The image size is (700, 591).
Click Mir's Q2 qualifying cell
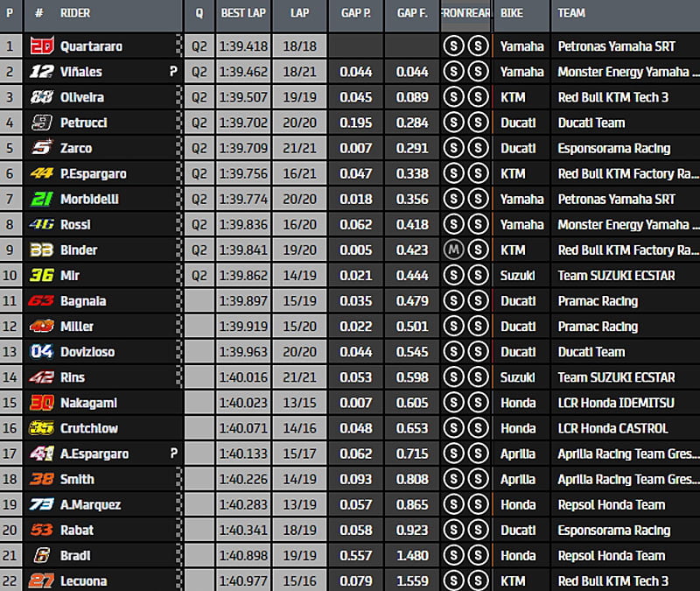tap(199, 275)
